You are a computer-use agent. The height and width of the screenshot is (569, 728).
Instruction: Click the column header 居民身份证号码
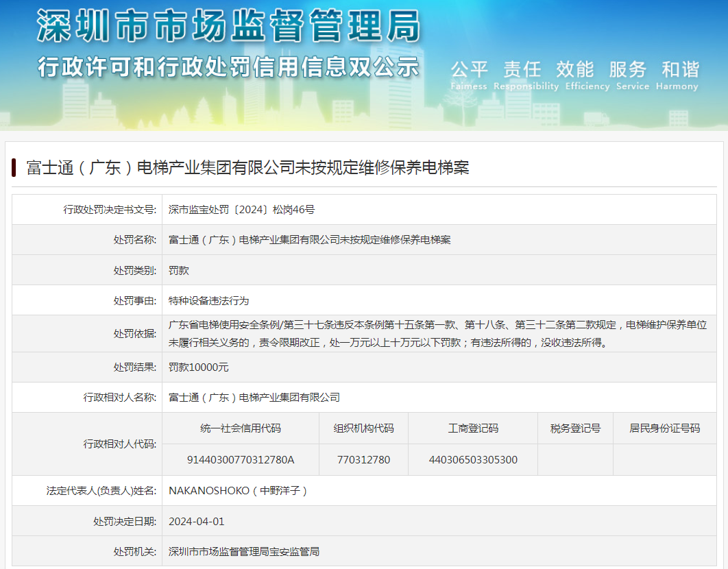(664, 428)
